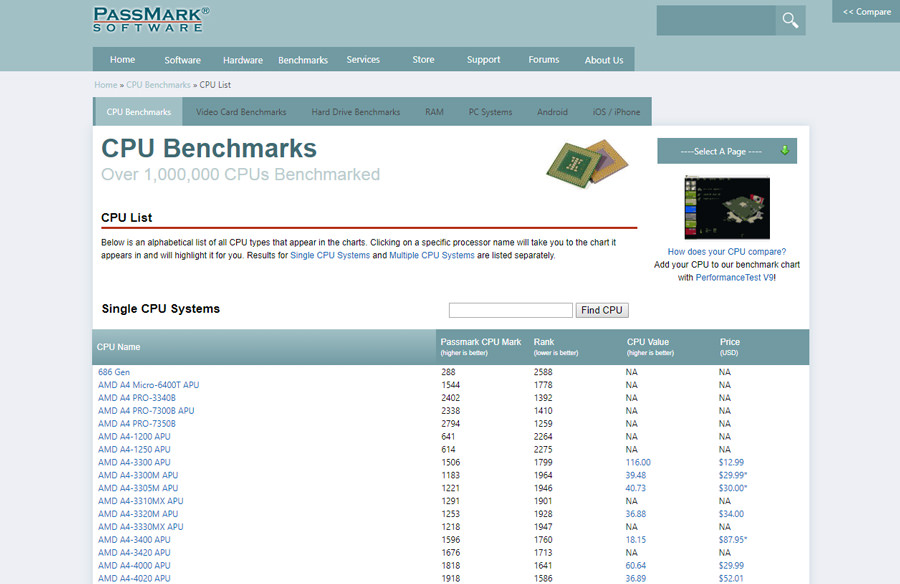Open the 686 Gen CPU entry
Viewport: 900px width, 584px height.
(x=114, y=372)
